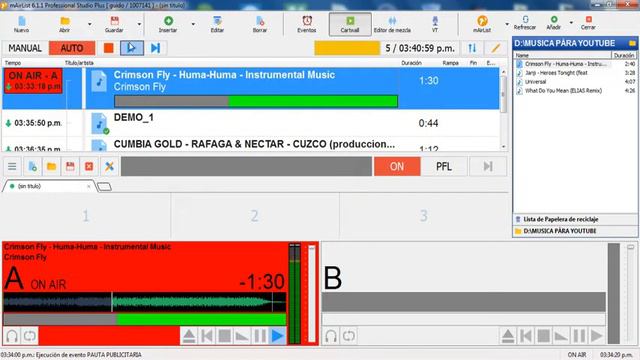The image size is (640, 360).
Task: Click the Borrar toolbar icon
Action: click(260, 24)
